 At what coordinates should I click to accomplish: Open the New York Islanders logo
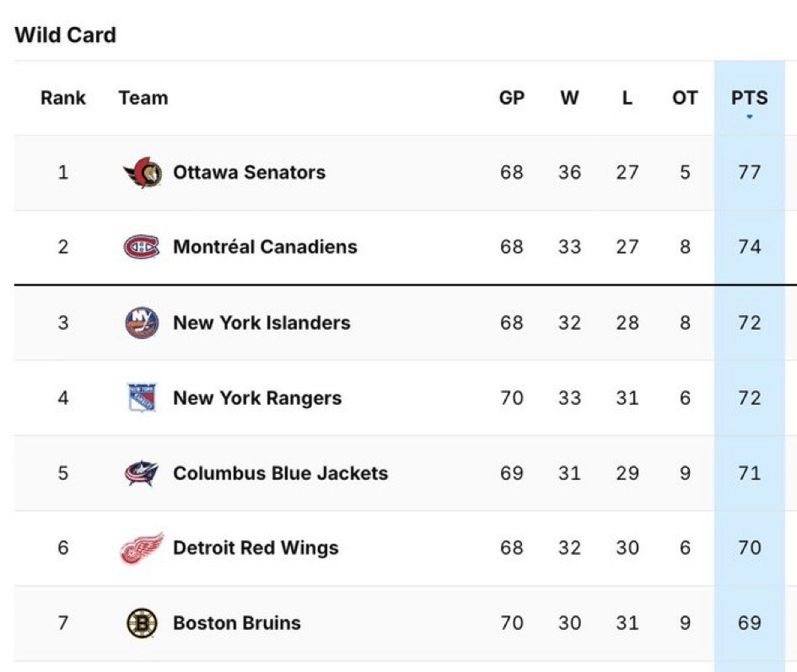click(x=142, y=323)
